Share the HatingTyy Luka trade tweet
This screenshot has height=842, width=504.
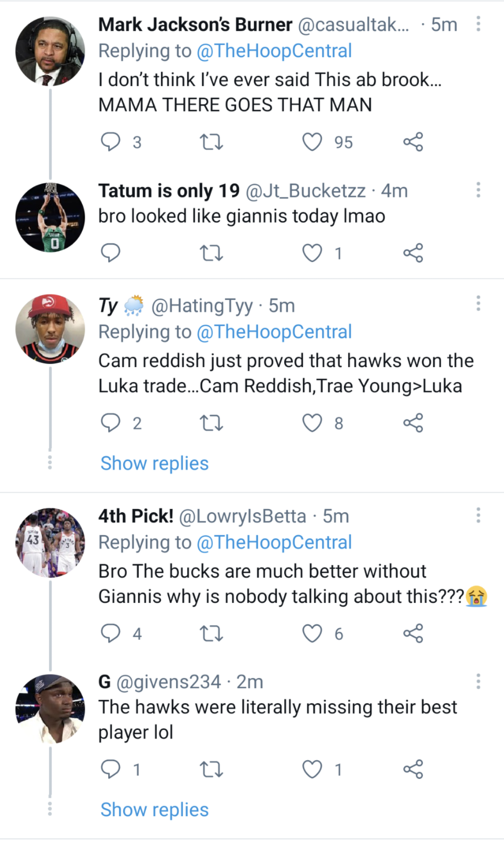pos(413,423)
